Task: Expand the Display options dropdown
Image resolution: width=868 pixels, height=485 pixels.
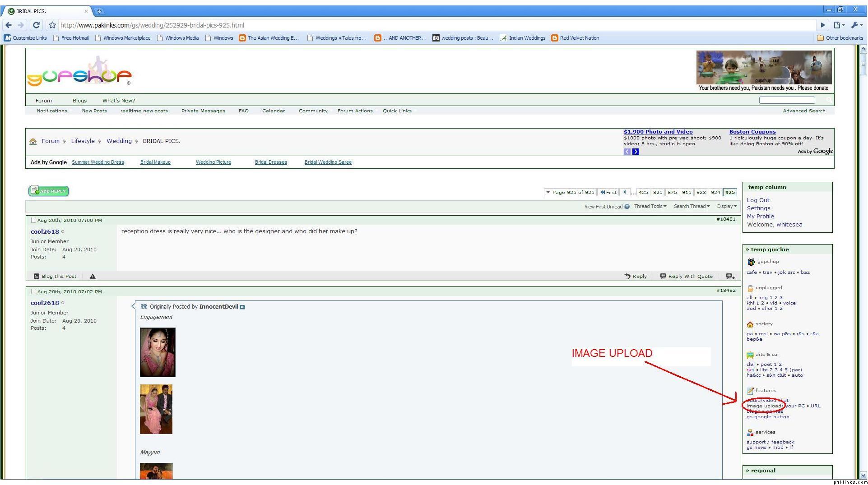Action: 727,207
